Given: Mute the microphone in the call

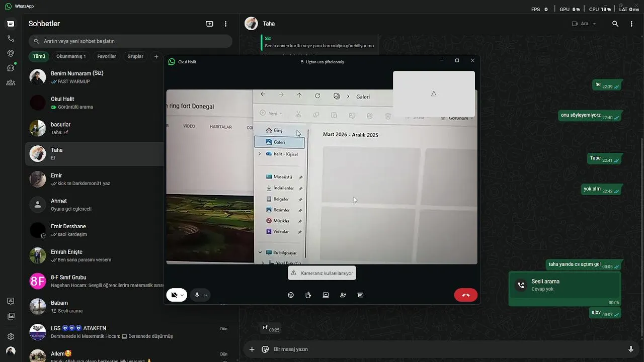Looking at the screenshot, I should (197, 295).
